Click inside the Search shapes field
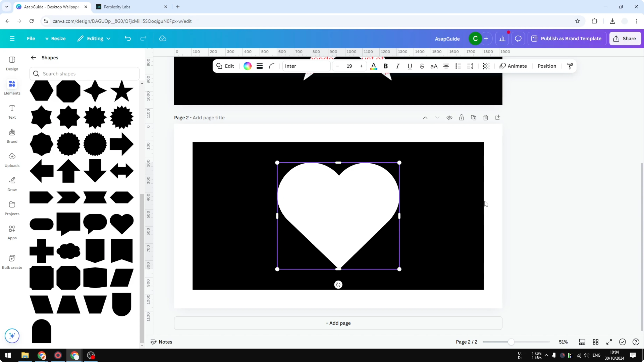644x362 pixels. click(x=85, y=74)
